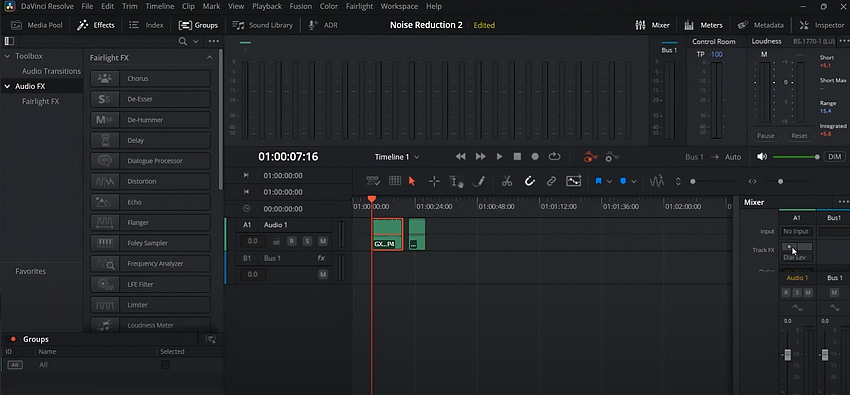Solo track A1 in the track header
Screen dimensions: 850x395
307,241
